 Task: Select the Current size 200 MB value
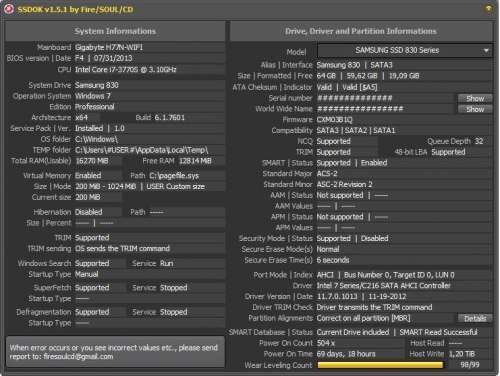[x=88, y=197]
